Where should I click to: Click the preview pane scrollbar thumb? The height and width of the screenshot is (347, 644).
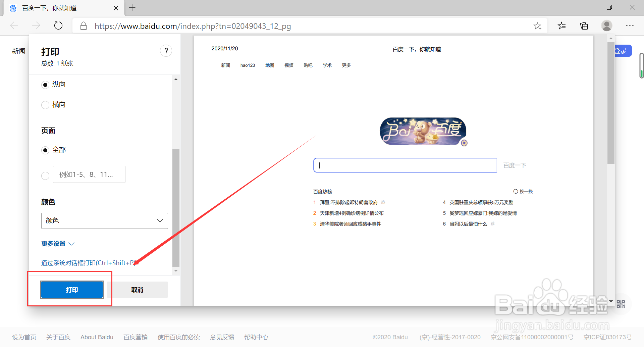(x=611, y=103)
